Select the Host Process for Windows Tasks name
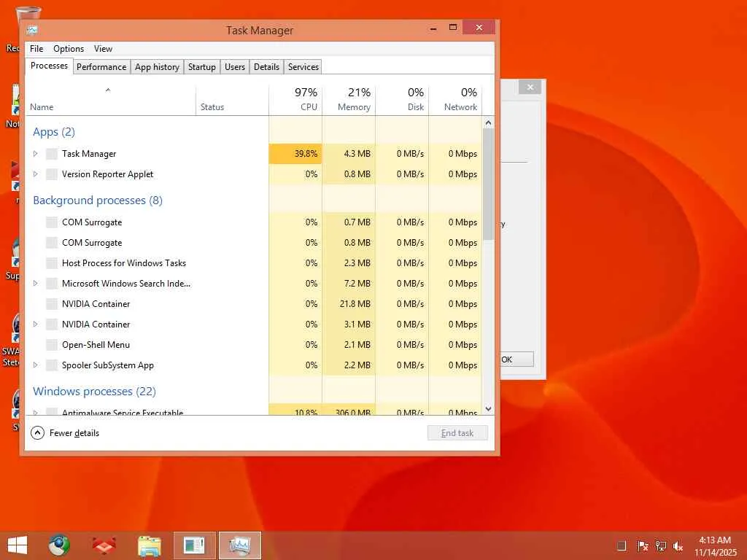This screenshot has width=747, height=560. [124, 262]
